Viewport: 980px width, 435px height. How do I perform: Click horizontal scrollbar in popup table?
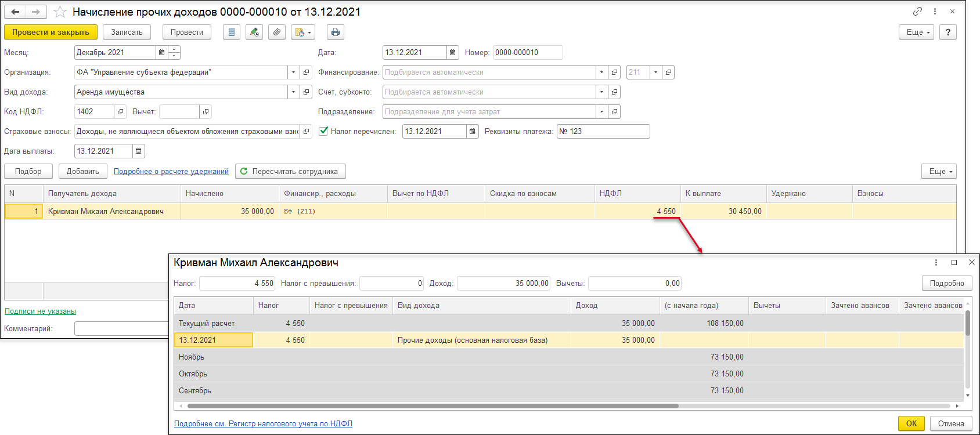(x=432, y=406)
